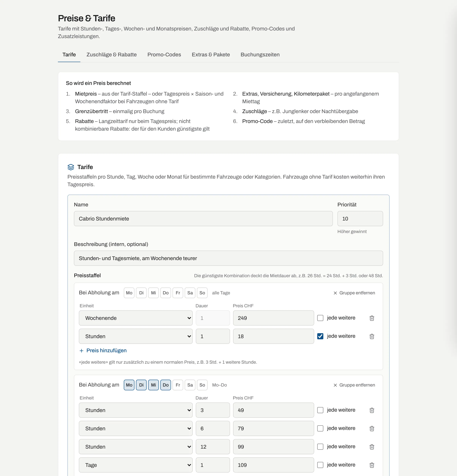This screenshot has width=457, height=476.
Task: Open the Tage unit dropdown
Action: point(136,465)
